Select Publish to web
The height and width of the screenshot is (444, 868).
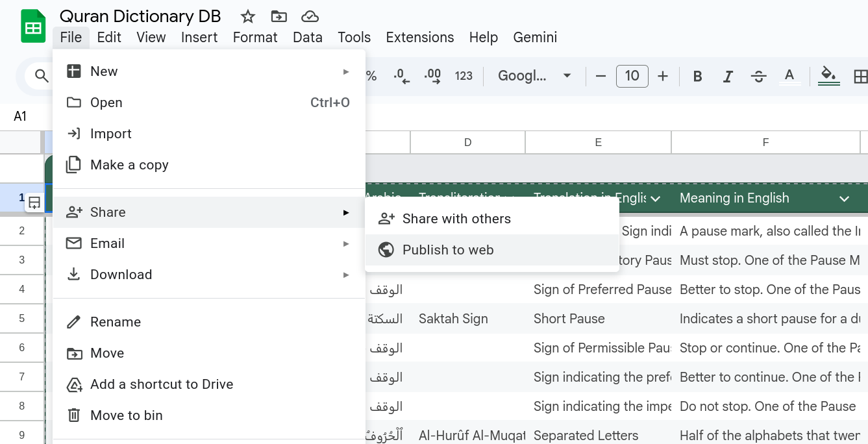(448, 250)
